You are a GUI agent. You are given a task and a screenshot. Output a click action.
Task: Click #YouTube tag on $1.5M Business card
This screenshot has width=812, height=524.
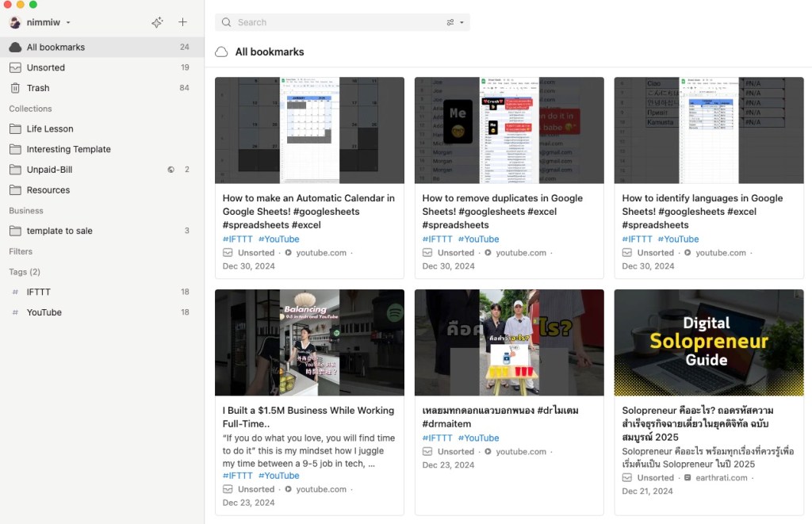(278, 476)
